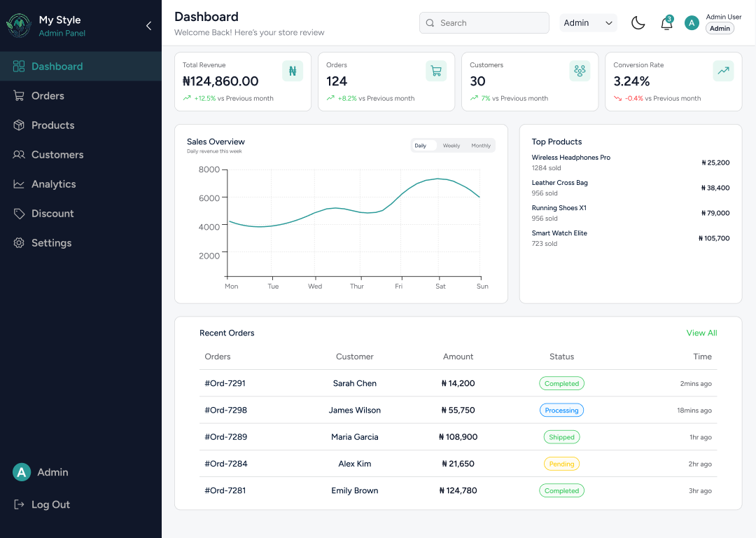
Task: Switch chart to Weekly view
Action: 451,145
